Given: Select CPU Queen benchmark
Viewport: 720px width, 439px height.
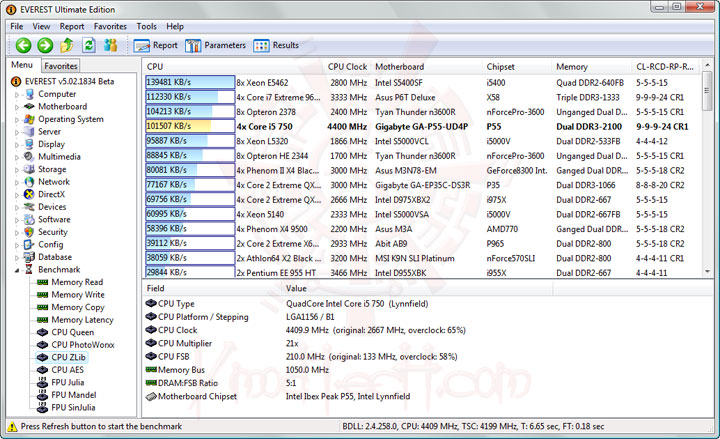Looking at the screenshot, I should pos(73,332).
